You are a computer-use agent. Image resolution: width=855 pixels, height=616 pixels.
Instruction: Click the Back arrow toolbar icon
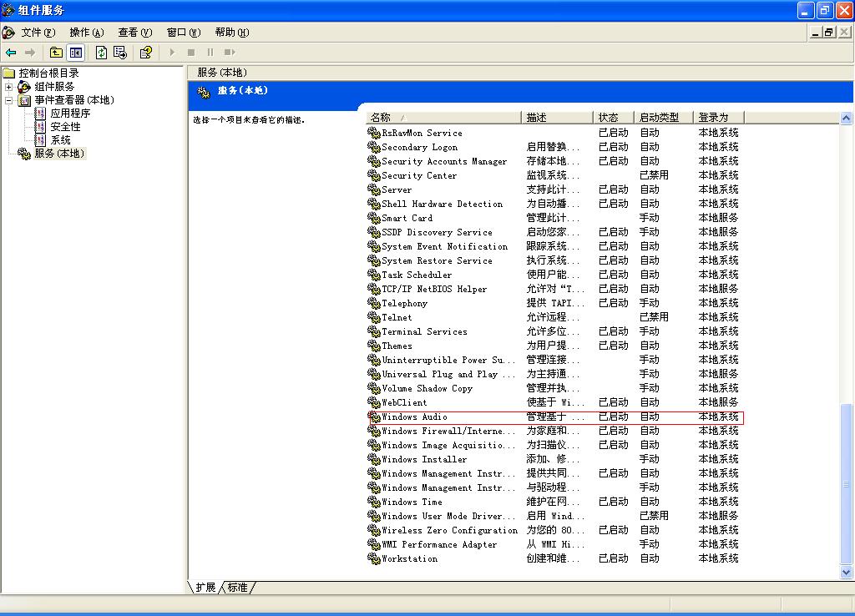pyautogui.click(x=11, y=53)
